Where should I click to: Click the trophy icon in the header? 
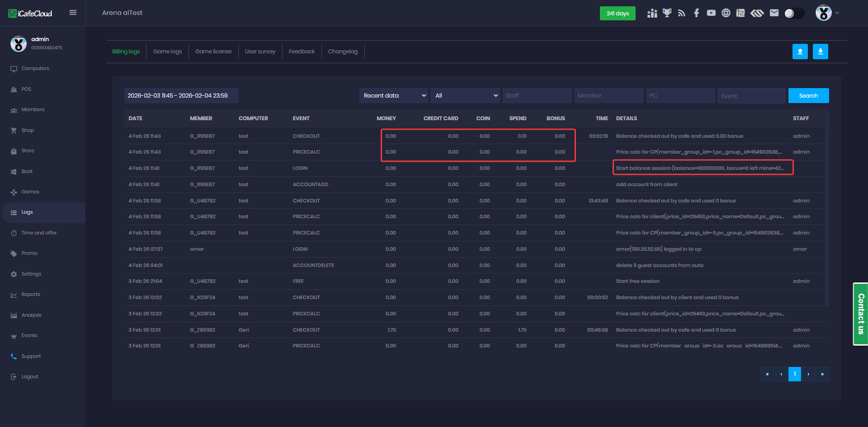click(667, 13)
